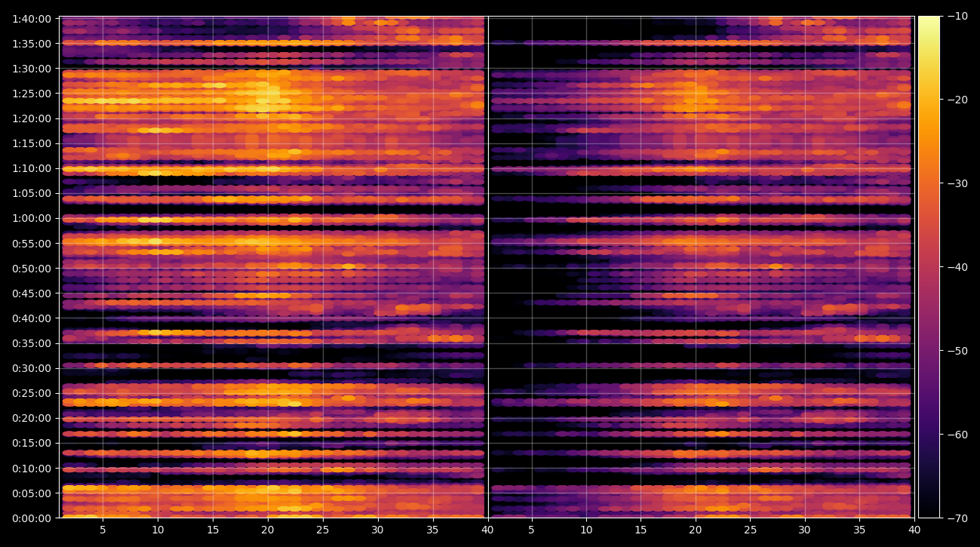
Task: Click x-axis tick 40 beside the colorbar
Action: pyautogui.click(x=914, y=530)
